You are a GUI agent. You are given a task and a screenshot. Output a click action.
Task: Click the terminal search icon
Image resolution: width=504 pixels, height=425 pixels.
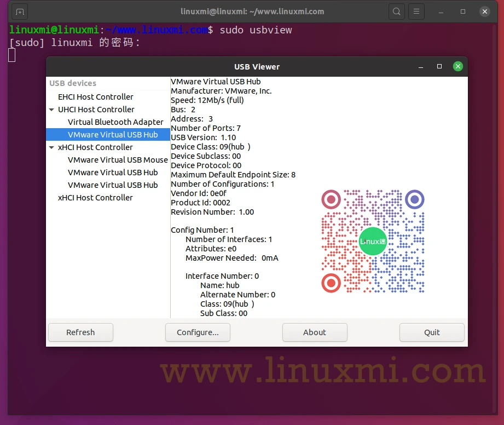[397, 12]
